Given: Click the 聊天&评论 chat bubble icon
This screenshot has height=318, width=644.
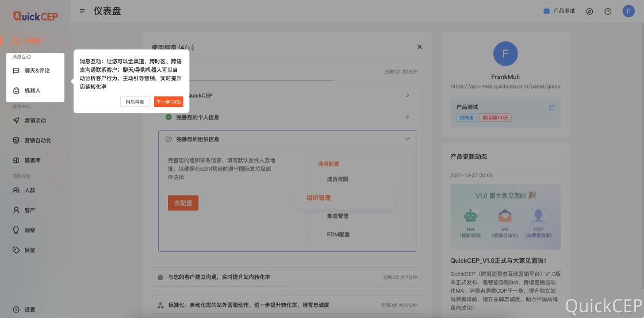Looking at the screenshot, I should pyautogui.click(x=16, y=71).
